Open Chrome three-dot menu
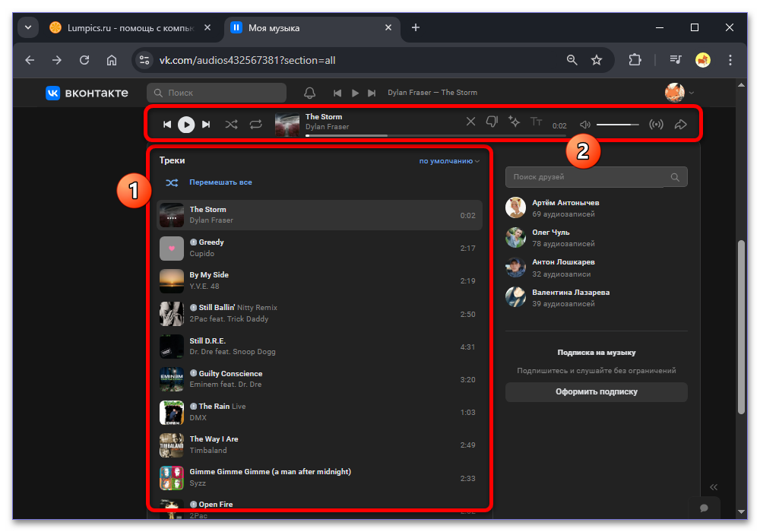 coord(730,60)
